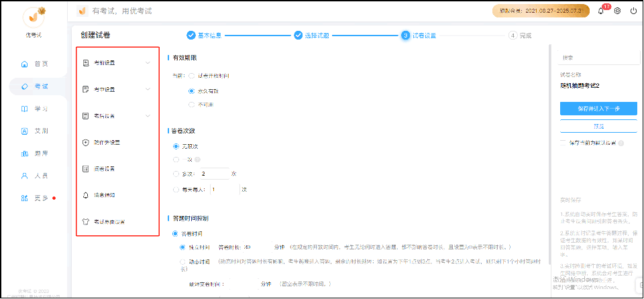Click the power logout icon in header

pyautogui.click(x=633, y=11)
